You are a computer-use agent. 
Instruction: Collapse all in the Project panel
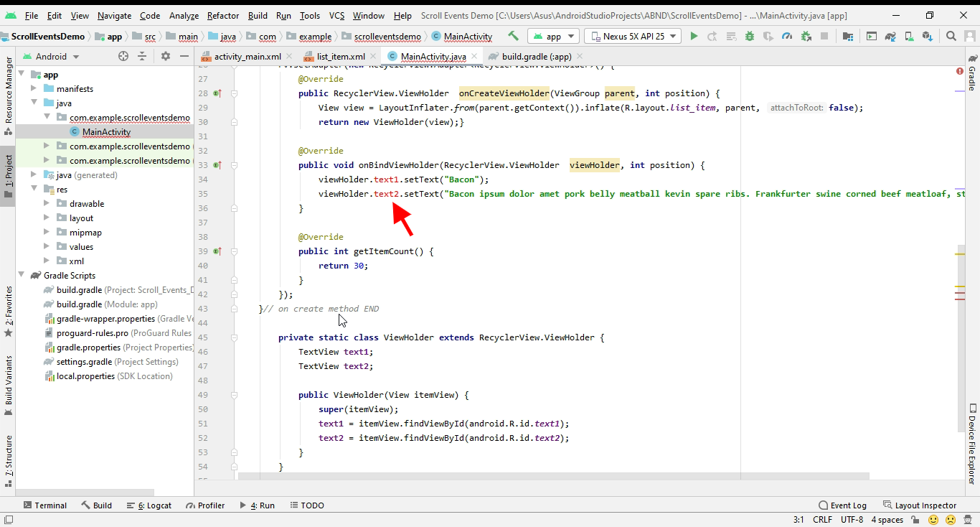point(142,56)
